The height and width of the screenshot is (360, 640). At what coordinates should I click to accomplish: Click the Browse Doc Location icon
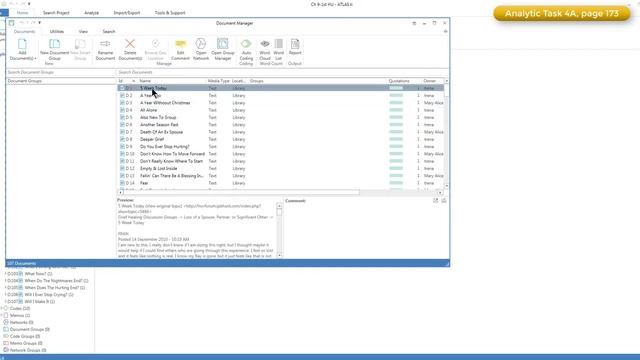coord(155,44)
